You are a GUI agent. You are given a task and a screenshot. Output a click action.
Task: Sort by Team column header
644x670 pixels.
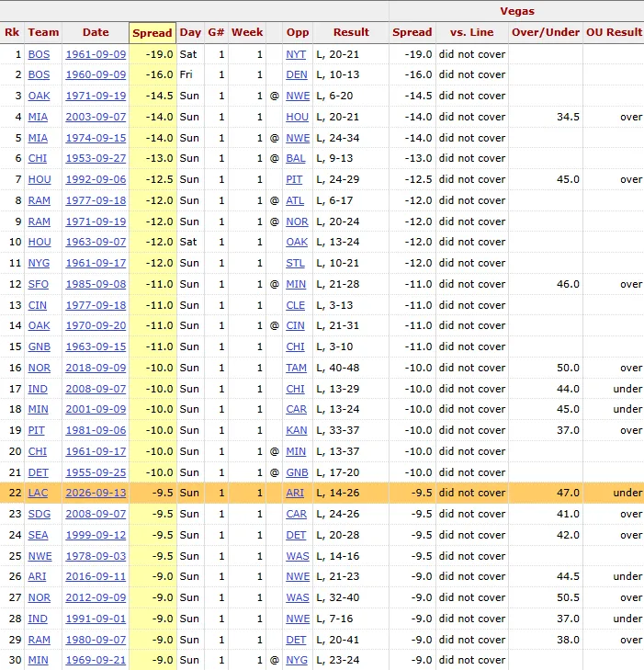point(43,32)
